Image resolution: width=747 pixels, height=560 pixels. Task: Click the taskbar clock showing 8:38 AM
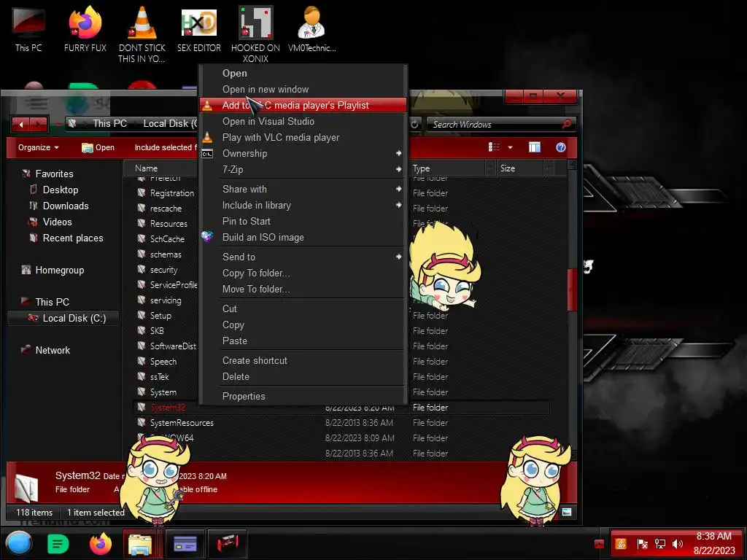pos(713,543)
